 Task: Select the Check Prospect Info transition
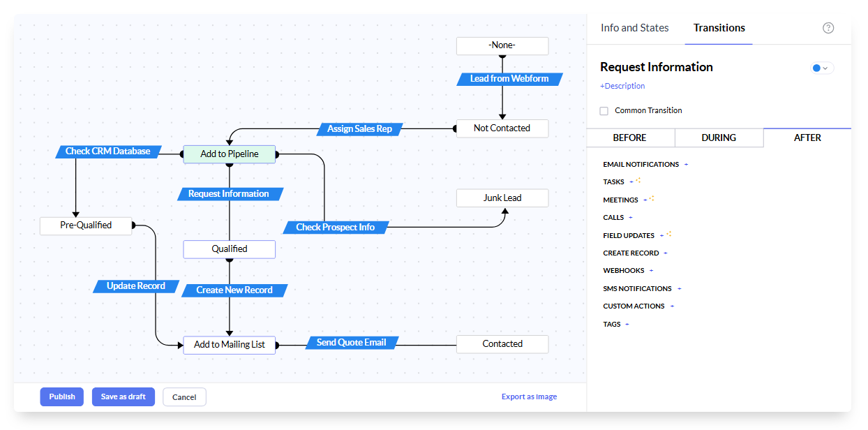point(335,227)
